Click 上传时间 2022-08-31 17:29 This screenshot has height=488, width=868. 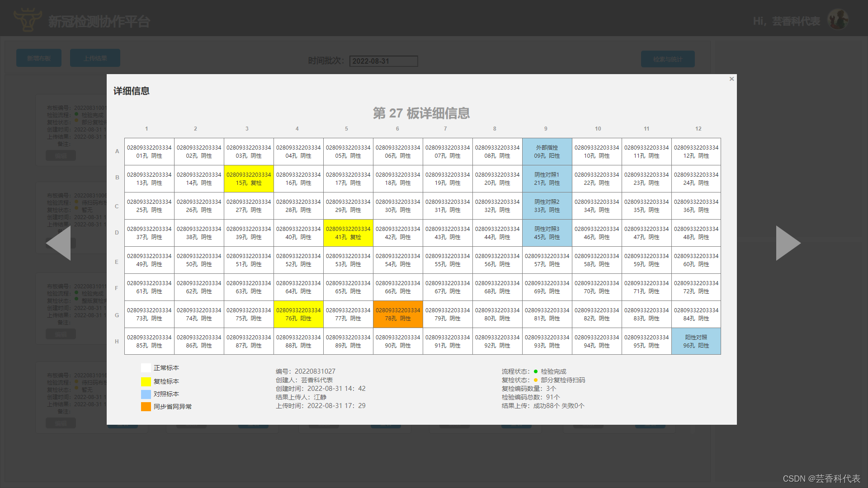[321, 406]
